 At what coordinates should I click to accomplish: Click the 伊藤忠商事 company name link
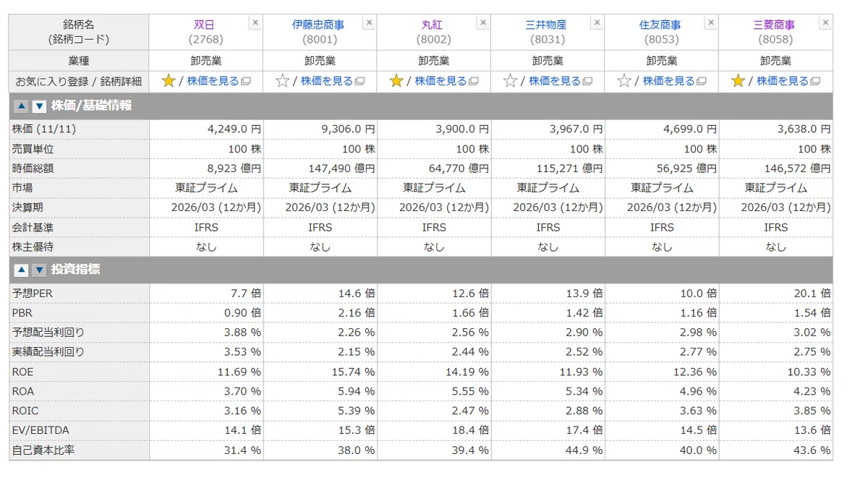pyautogui.click(x=319, y=25)
